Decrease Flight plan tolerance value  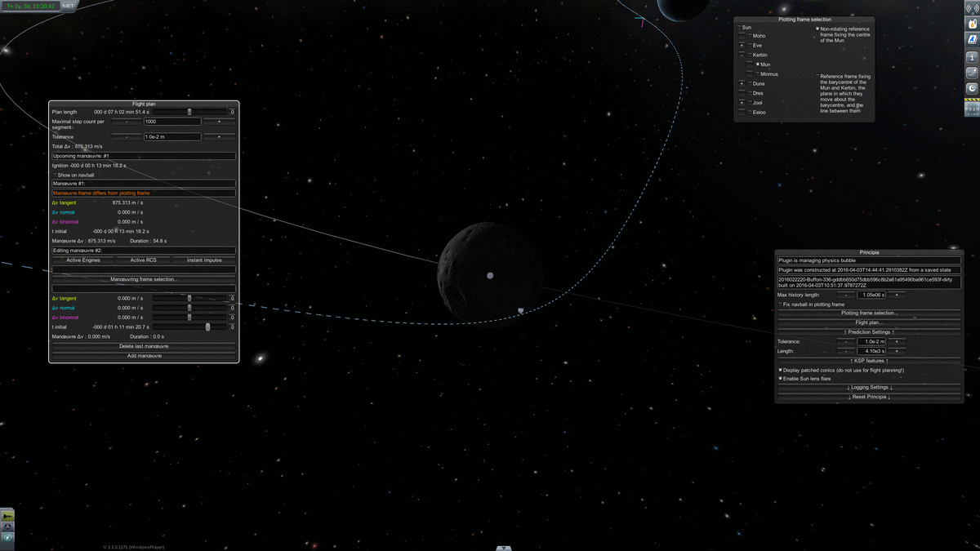[127, 137]
